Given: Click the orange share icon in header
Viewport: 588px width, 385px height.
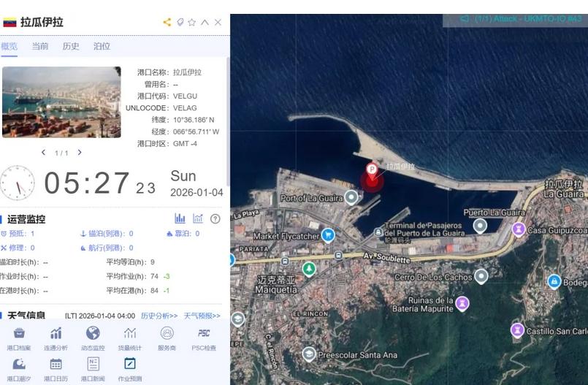Looking at the screenshot, I should (x=167, y=23).
